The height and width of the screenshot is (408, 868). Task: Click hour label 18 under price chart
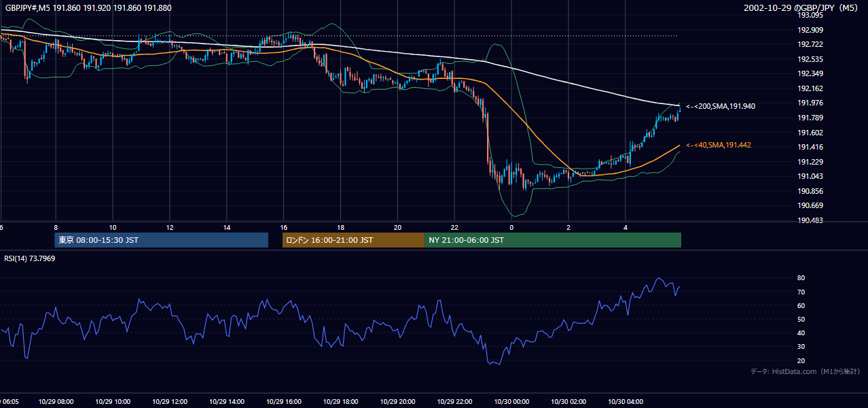(x=340, y=227)
